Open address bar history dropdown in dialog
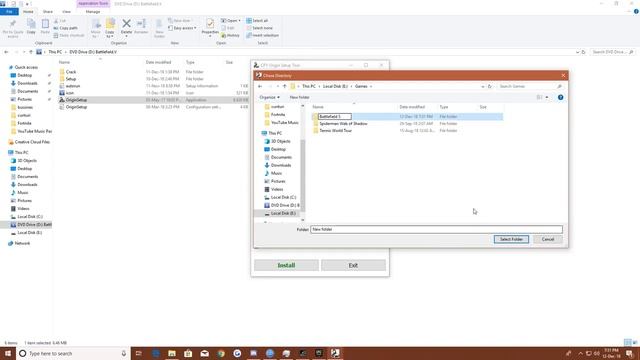The width and height of the screenshot is (640, 360). (x=482, y=87)
